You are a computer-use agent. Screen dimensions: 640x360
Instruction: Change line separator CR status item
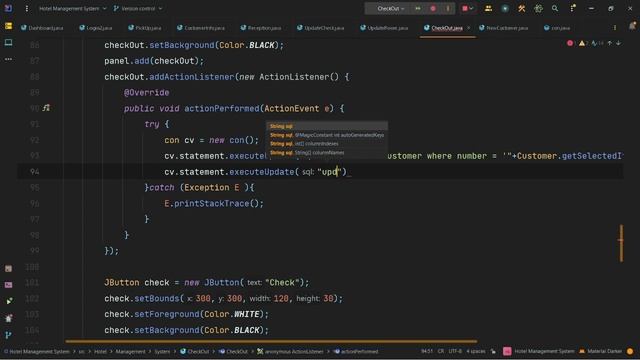tap(441, 351)
